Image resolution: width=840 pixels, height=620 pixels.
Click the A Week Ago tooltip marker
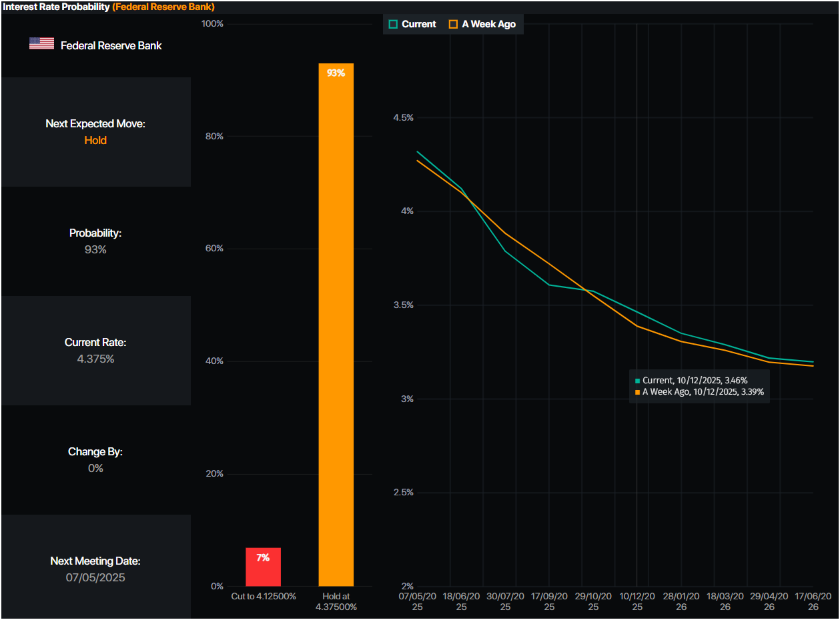pyautogui.click(x=637, y=392)
